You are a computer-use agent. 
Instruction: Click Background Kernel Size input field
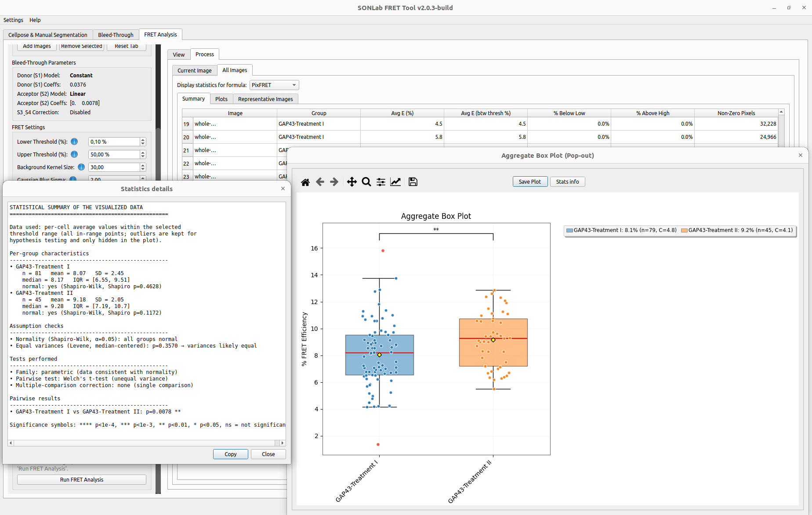pyautogui.click(x=114, y=167)
